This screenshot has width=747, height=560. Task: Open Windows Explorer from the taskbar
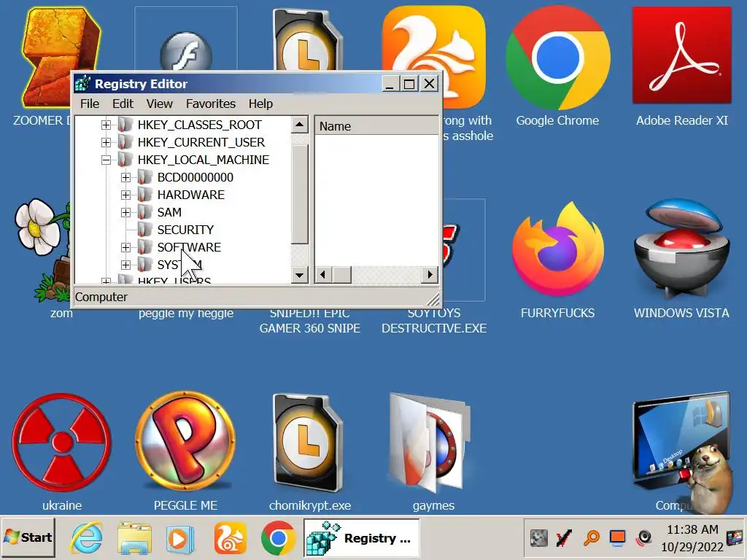[134, 538]
